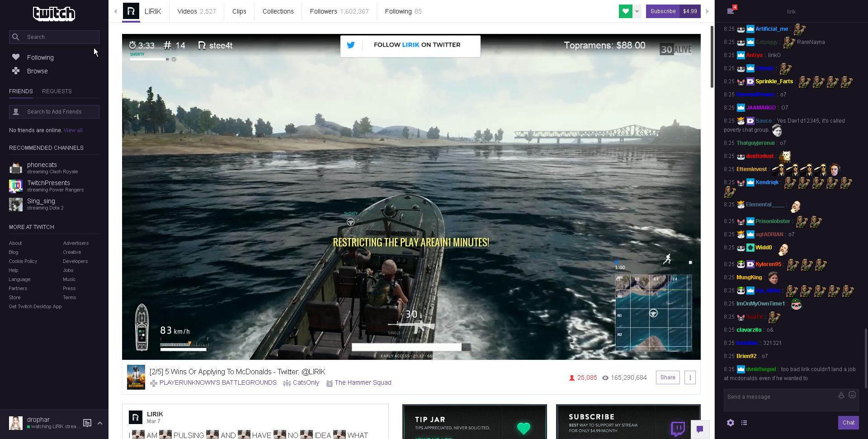Open the Cookie Policy link
The height and width of the screenshot is (439, 868).
coord(23,261)
